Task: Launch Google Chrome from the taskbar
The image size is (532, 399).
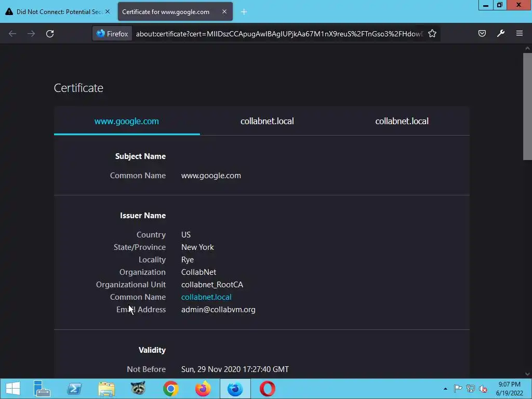Action: pos(170,389)
